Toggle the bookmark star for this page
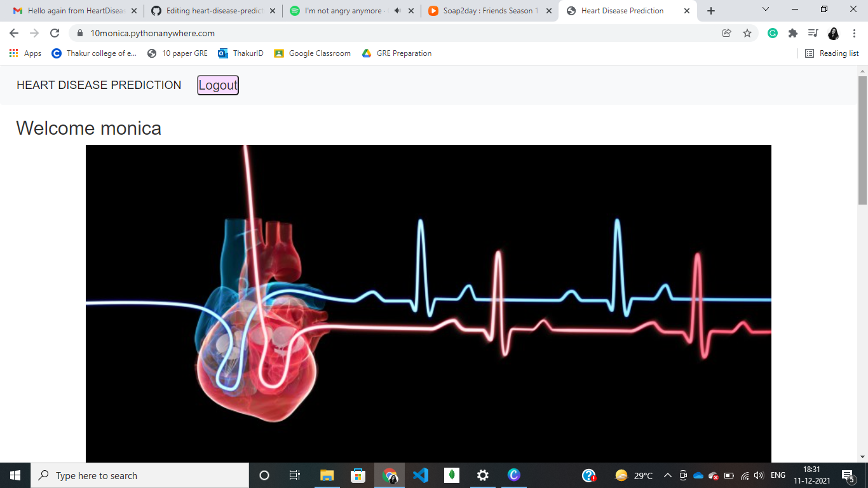868x488 pixels. (747, 32)
